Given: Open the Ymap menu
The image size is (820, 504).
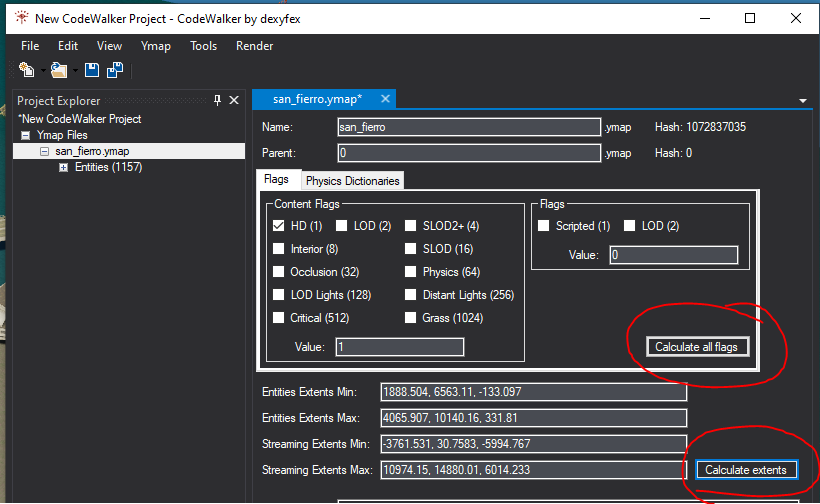Looking at the screenshot, I should point(155,46).
